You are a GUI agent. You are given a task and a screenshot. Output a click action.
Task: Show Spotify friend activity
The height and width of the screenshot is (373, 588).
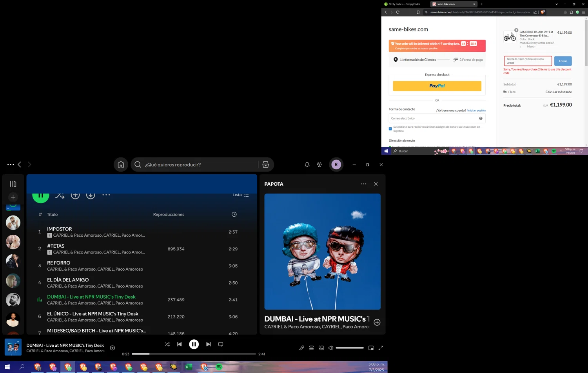319,165
